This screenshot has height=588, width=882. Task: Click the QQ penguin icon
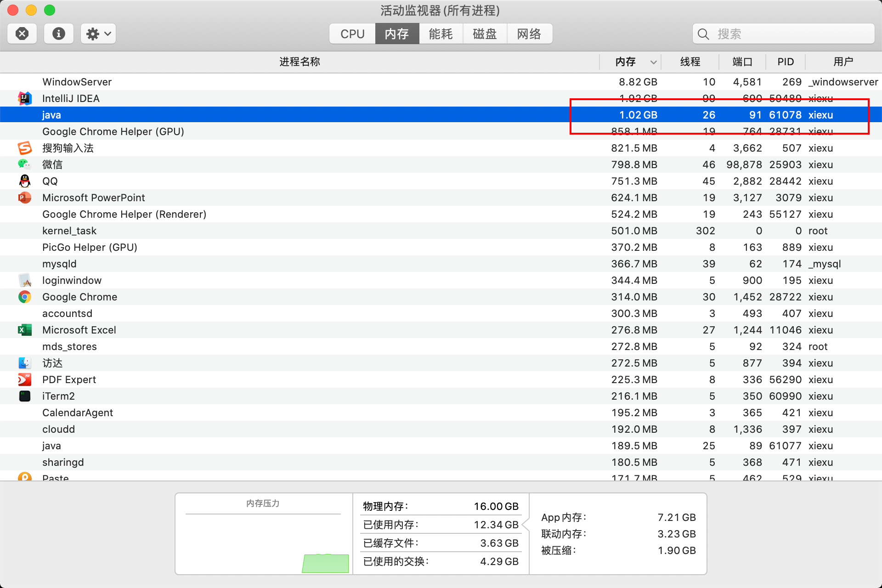pyautogui.click(x=25, y=181)
